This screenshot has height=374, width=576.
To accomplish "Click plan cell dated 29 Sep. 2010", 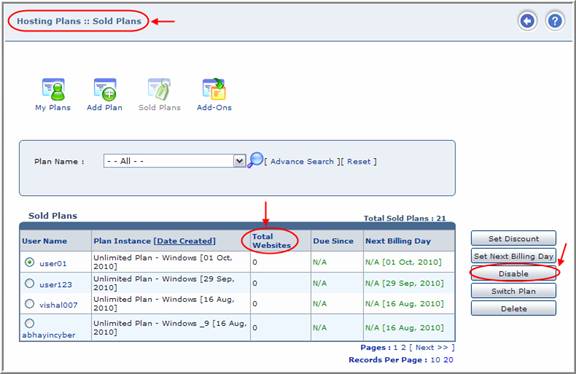I will pos(170,283).
